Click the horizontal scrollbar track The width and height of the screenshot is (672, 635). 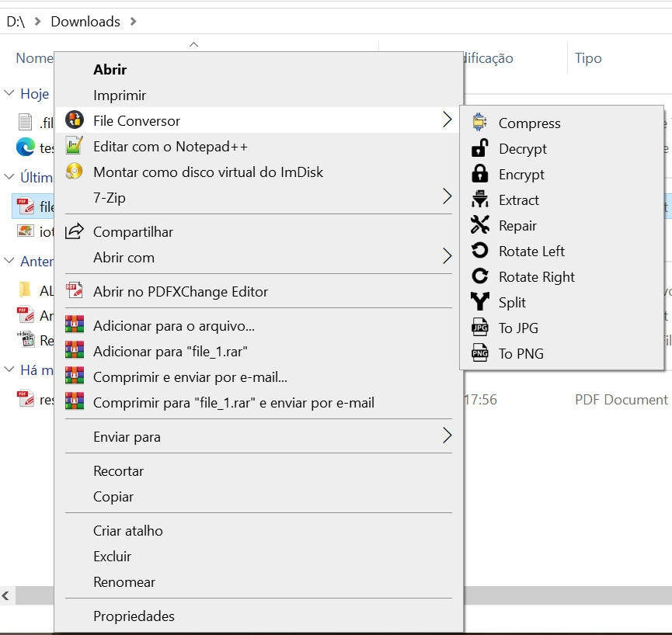[567, 595]
